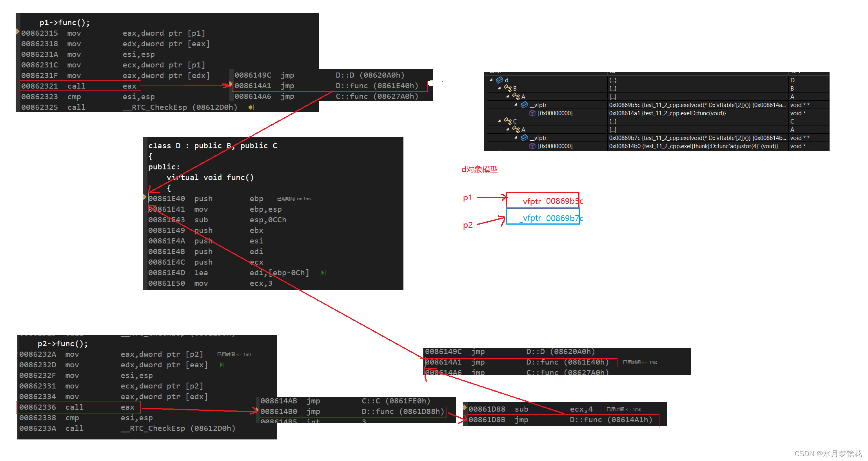Select jump line 0086149C jmp D::D top

(x=320, y=75)
